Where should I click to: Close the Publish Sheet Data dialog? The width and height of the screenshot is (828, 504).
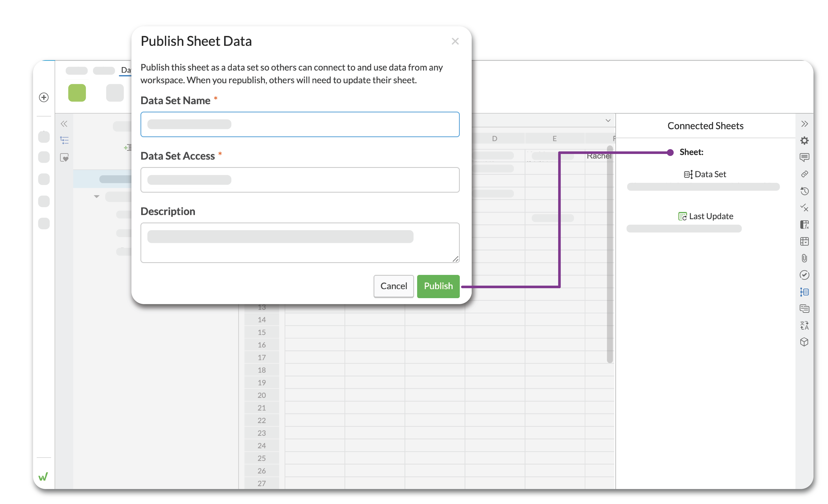point(455,41)
